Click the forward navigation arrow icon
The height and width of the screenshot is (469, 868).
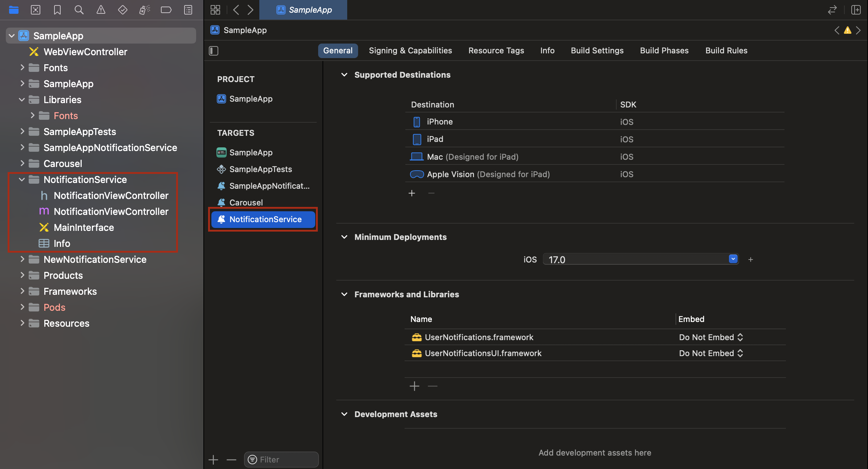[250, 9]
